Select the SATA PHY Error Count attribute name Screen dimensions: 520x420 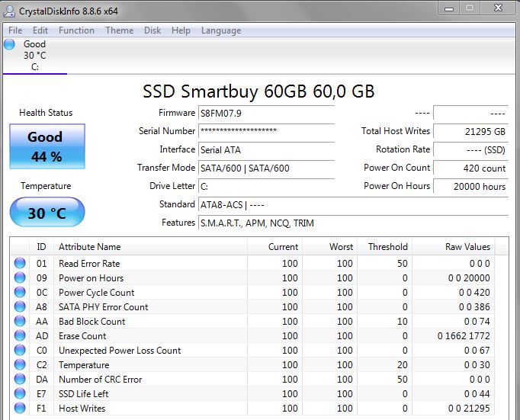tap(104, 307)
